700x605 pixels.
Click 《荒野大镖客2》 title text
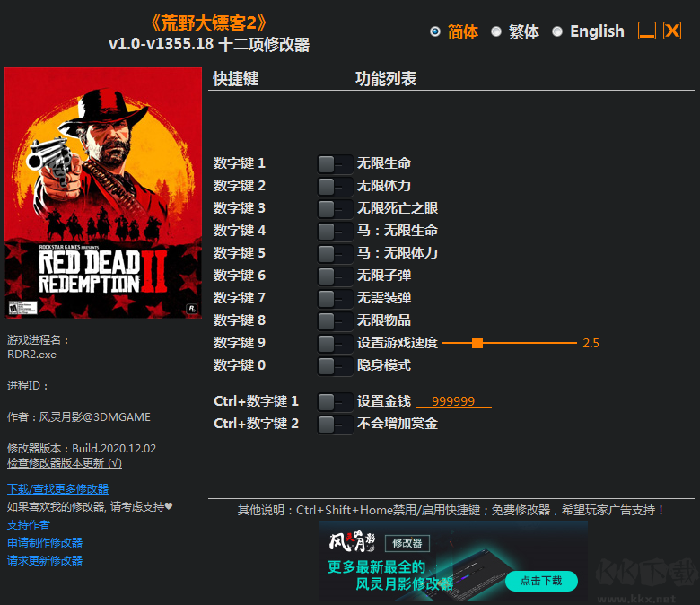[x=209, y=22]
